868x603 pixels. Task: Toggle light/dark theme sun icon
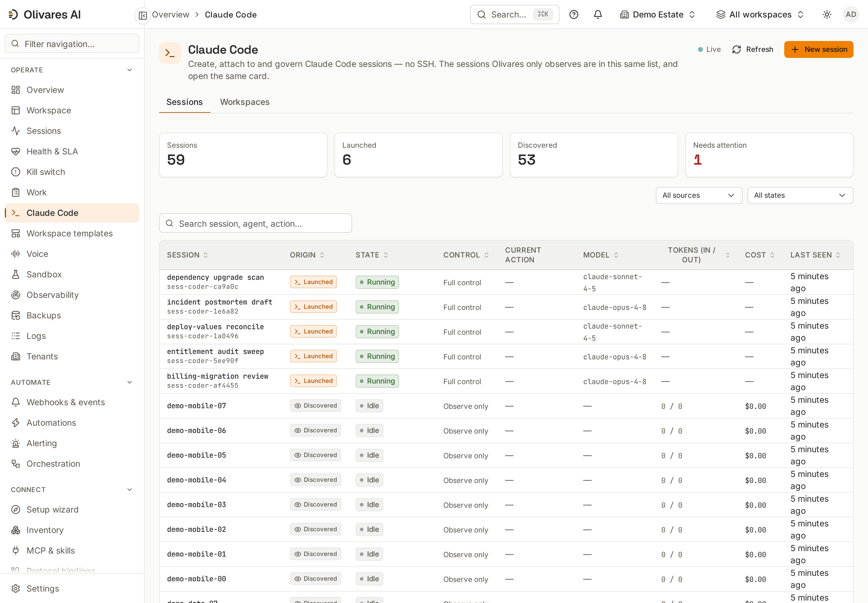point(827,15)
